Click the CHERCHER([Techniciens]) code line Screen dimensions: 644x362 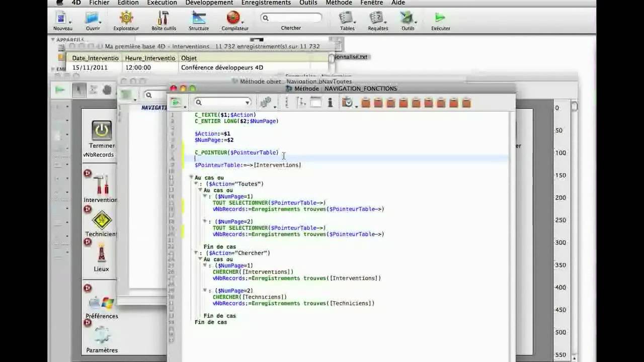(250, 297)
